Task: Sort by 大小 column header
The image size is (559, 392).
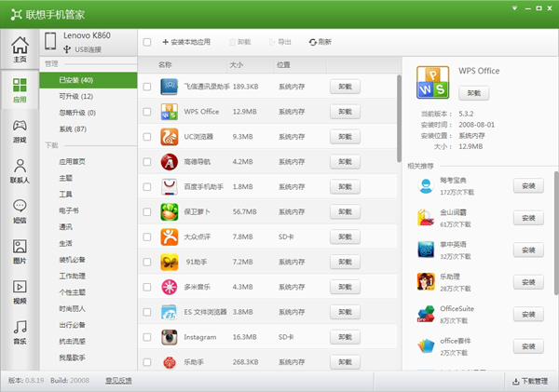Action: pyautogui.click(x=237, y=65)
